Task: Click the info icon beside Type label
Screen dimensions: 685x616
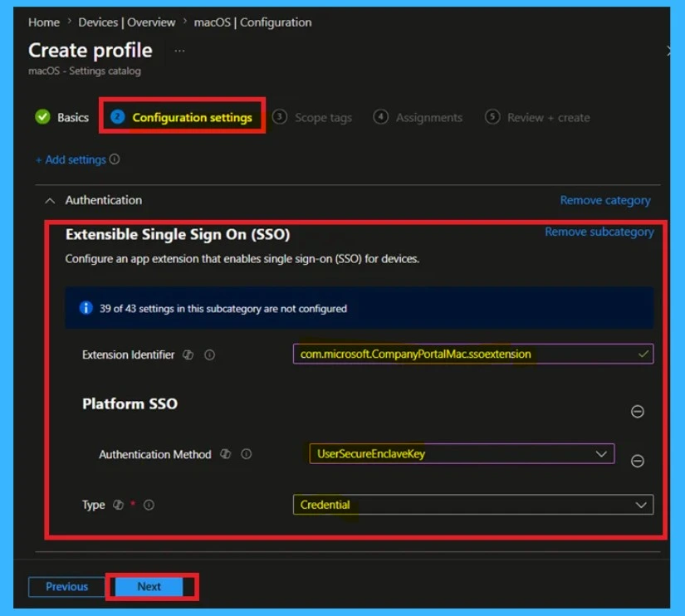Action: click(149, 505)
